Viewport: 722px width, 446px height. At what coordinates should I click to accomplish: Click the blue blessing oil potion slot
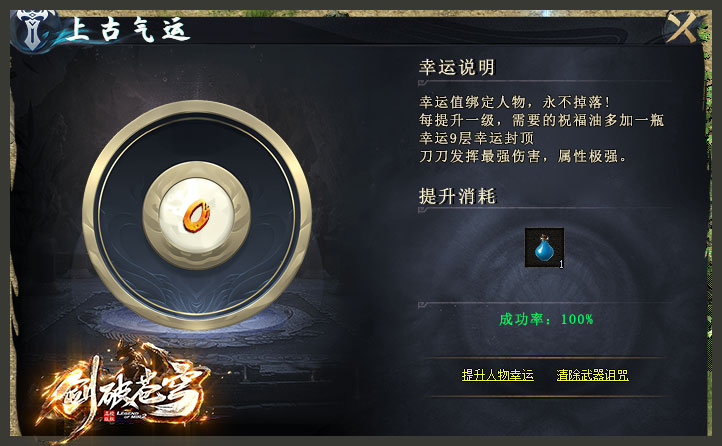pyautogui.click(x=544, y=248)
